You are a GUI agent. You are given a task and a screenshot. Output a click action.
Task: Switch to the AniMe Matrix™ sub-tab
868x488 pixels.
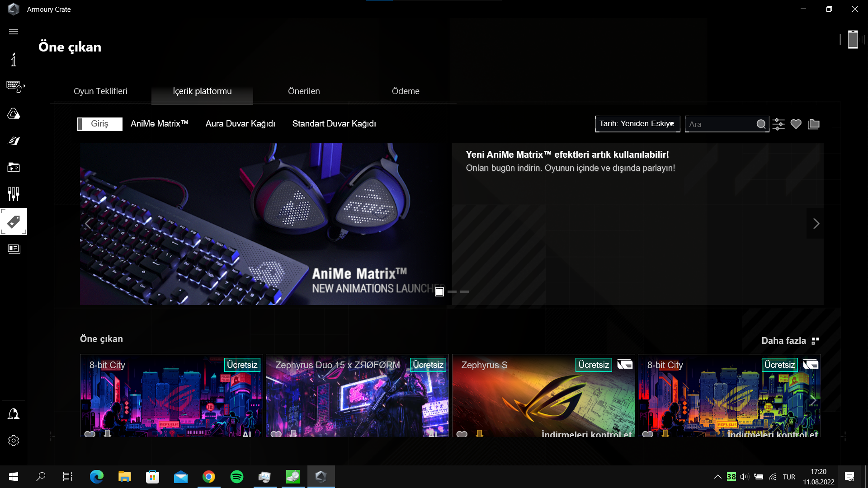(159, 124)
